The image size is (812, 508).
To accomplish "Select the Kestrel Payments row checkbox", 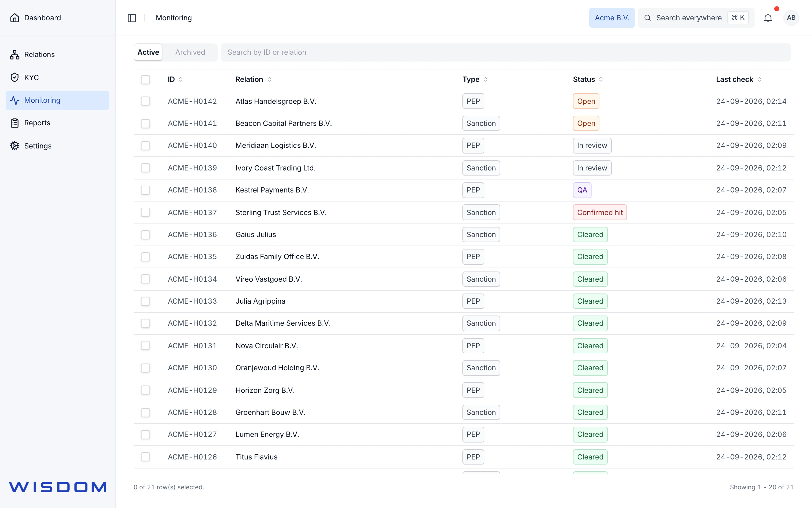I will [x=145, y=190].
